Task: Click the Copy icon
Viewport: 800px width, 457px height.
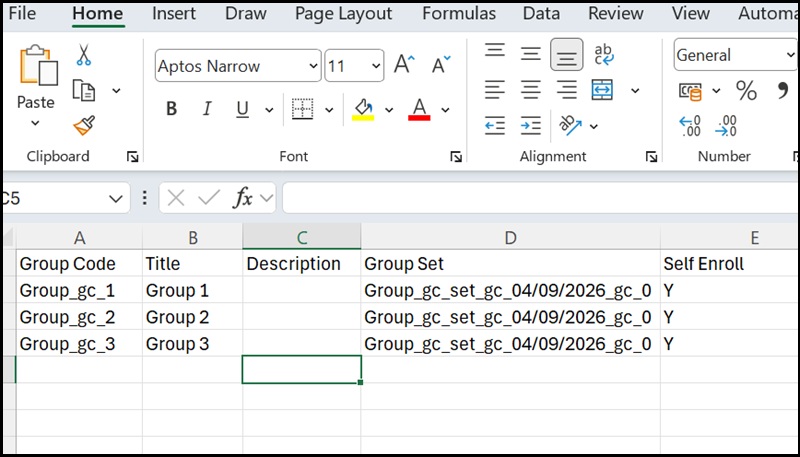Action: 84,91
